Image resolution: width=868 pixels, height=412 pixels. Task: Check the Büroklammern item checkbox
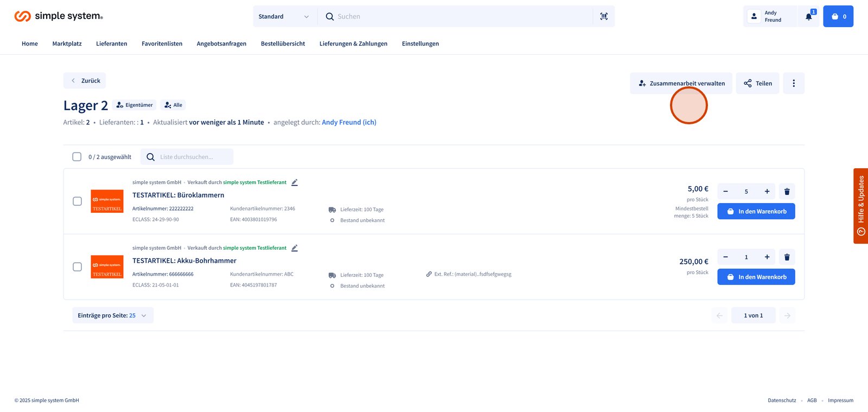[x=77, y=201]
